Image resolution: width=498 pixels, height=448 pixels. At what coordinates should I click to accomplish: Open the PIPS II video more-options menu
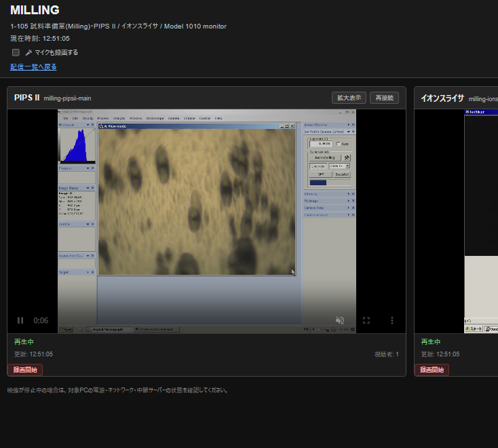pos(392,320)
